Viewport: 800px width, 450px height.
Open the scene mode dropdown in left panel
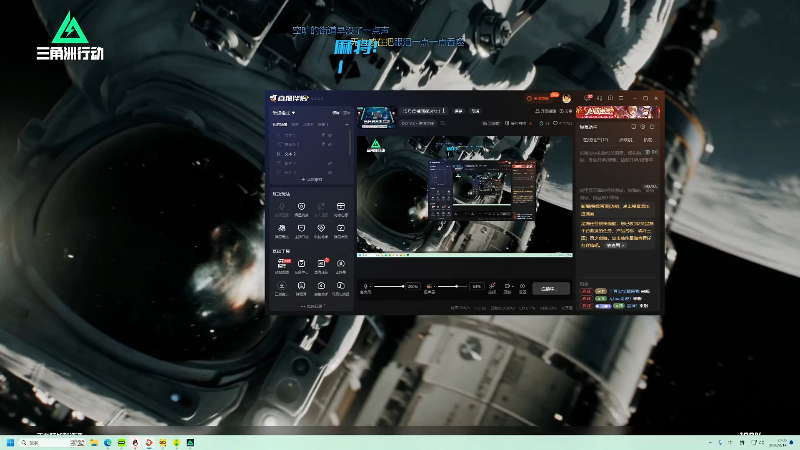pyautogui.click(x=284, y=113)
